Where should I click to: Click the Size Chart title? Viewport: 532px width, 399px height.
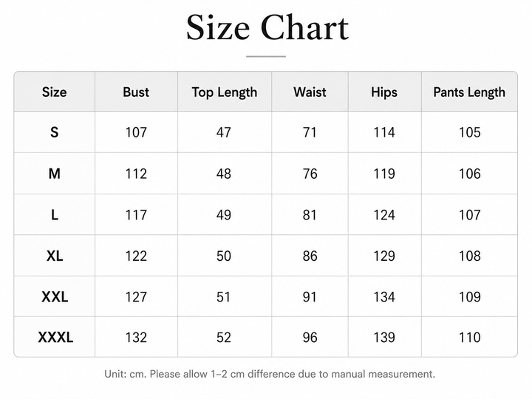[267, 28]
